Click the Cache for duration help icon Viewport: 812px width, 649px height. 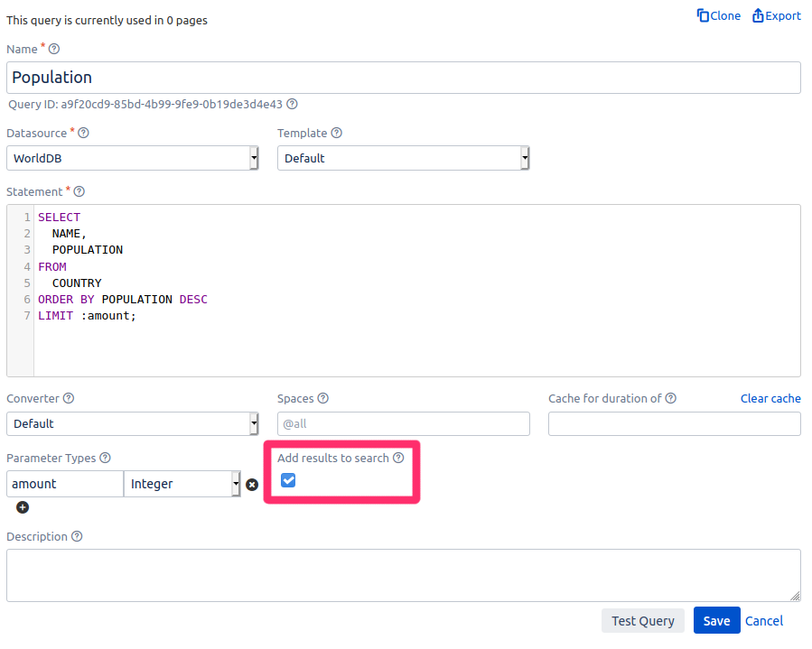[x=670, y=398]
